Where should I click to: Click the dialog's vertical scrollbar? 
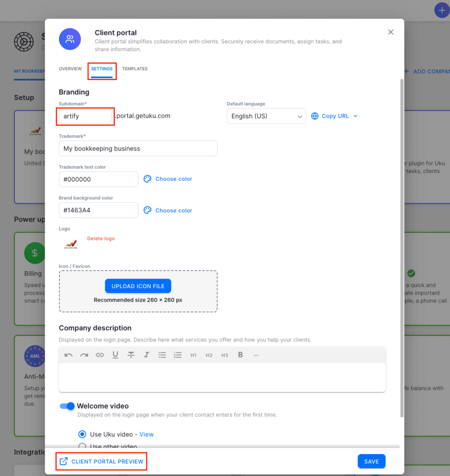(402, 248)
